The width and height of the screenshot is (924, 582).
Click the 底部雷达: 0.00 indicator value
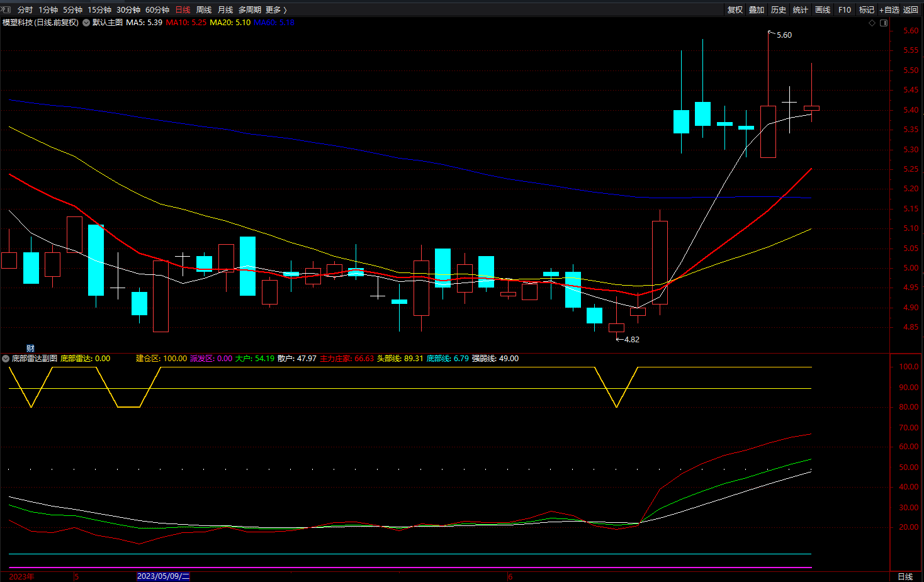(x=85, y=359)
